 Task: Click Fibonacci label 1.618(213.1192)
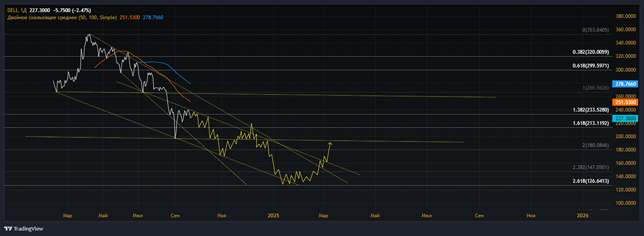pos(591,123)
